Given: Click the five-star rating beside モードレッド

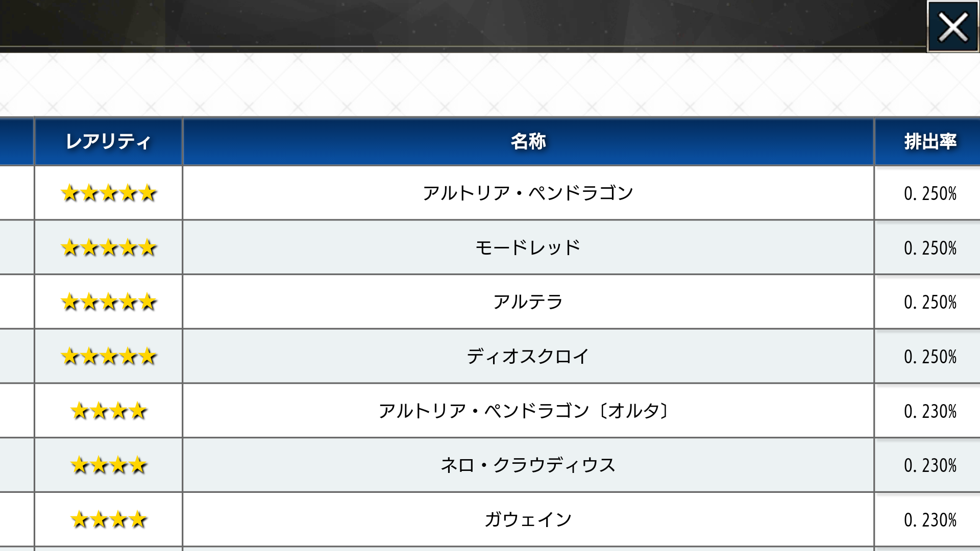Looking at the screenshot, I should click(108, 248).
